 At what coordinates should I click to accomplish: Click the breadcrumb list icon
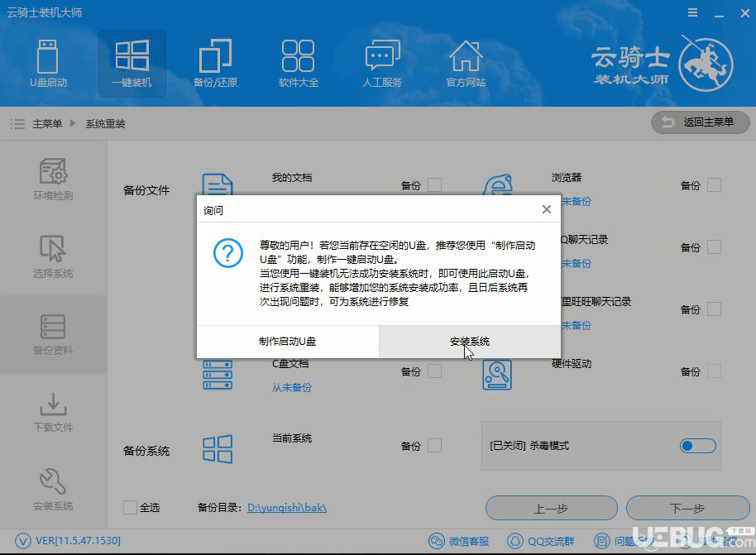[17, 124]
